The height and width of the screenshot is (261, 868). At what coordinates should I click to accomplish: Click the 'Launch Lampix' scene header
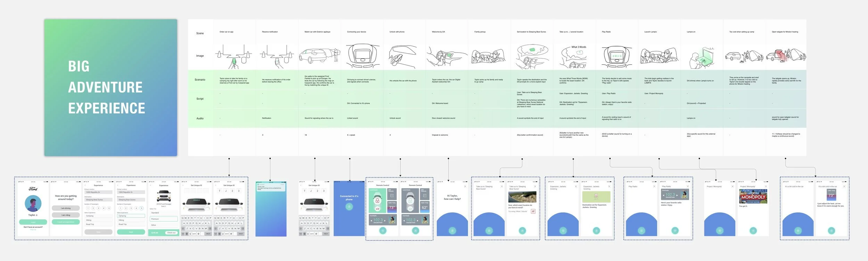point(651,32)
